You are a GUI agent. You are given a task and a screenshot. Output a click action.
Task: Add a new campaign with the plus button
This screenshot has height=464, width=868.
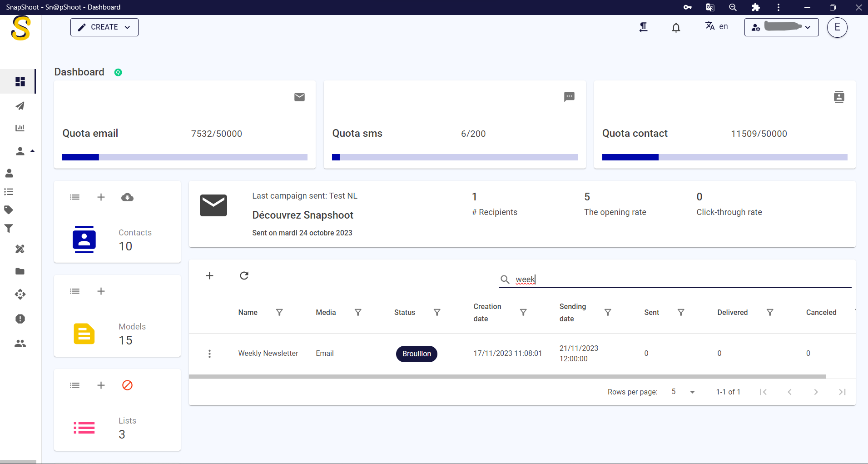click(x=210, y=276)
